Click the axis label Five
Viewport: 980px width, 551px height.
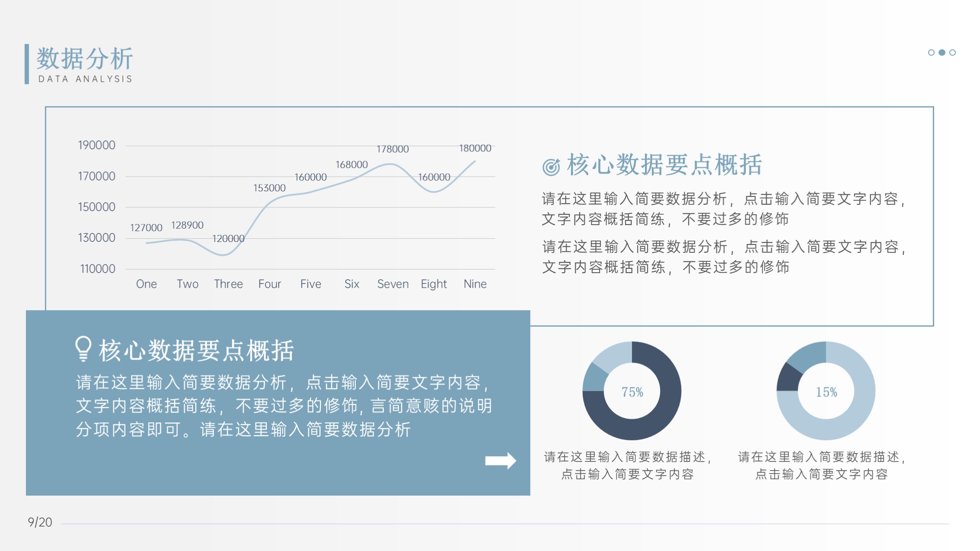click(311, 284)
